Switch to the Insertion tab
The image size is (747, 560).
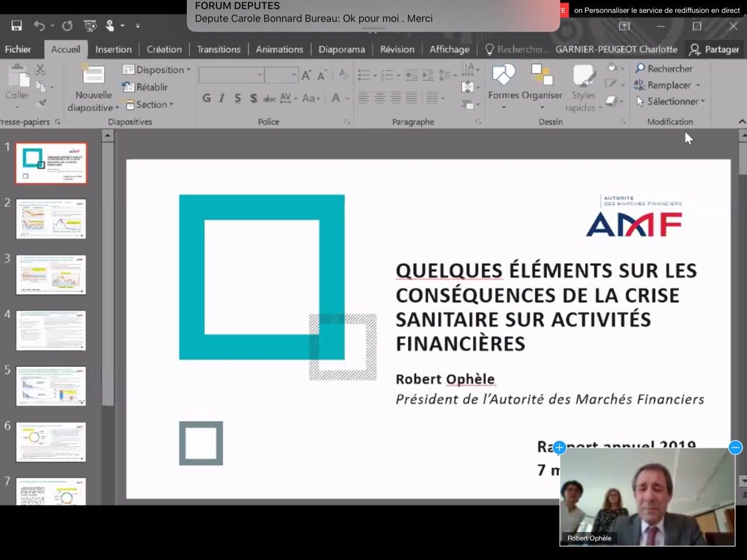(113, 50)
